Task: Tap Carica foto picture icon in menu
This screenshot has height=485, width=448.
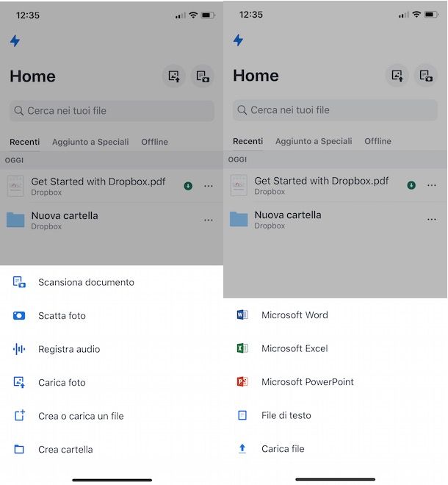Action: (19, 383)
